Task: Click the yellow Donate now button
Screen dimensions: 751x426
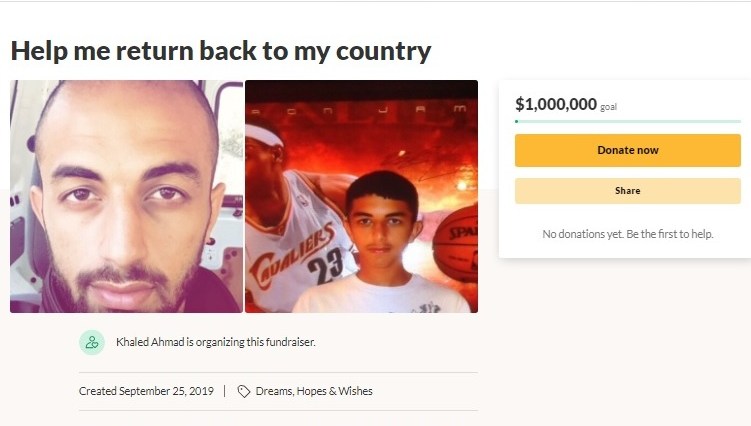Action: [x=627, y=150]
